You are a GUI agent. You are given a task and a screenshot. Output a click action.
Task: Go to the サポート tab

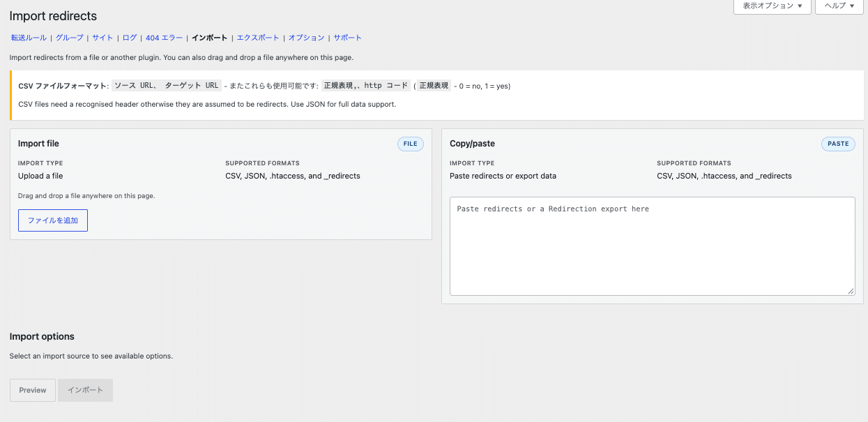pos(347,38)
